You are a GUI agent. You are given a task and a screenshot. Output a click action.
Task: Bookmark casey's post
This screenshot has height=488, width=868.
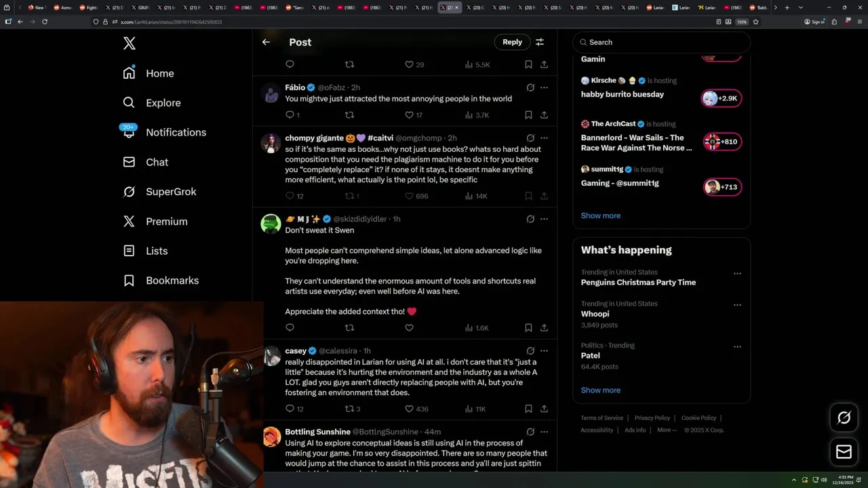[528, 409]
